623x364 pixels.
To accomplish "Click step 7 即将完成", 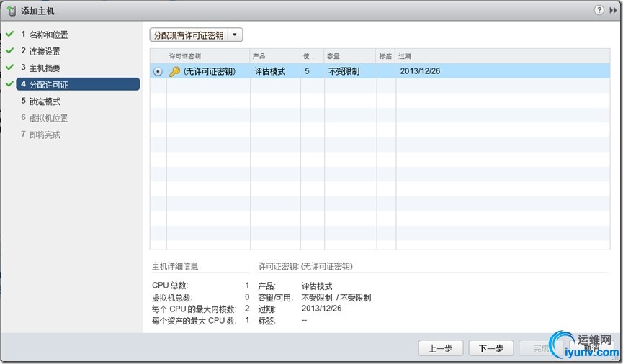I will (x=40, y=135).
